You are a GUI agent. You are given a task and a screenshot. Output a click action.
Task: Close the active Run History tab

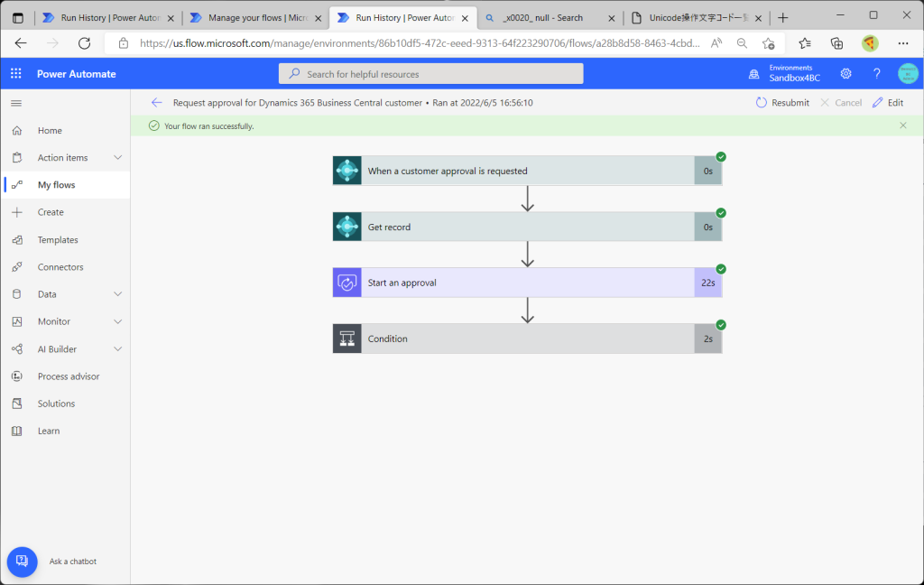click(465, 18)
